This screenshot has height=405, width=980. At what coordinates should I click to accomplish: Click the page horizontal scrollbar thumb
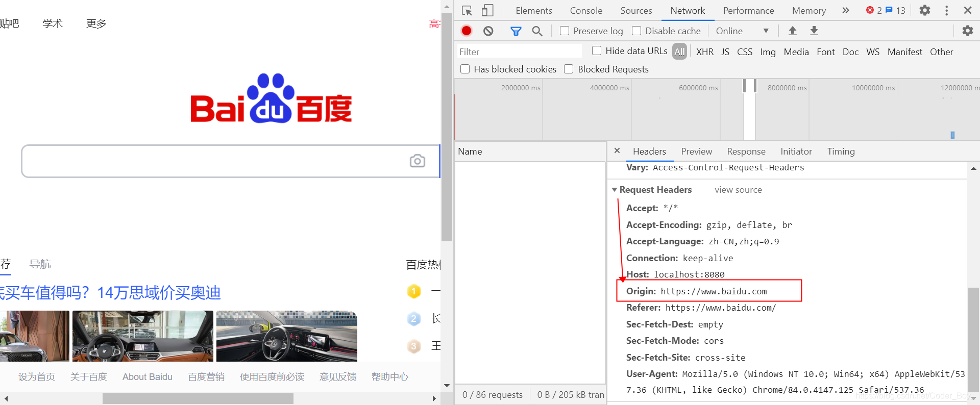tap(198, 398)
